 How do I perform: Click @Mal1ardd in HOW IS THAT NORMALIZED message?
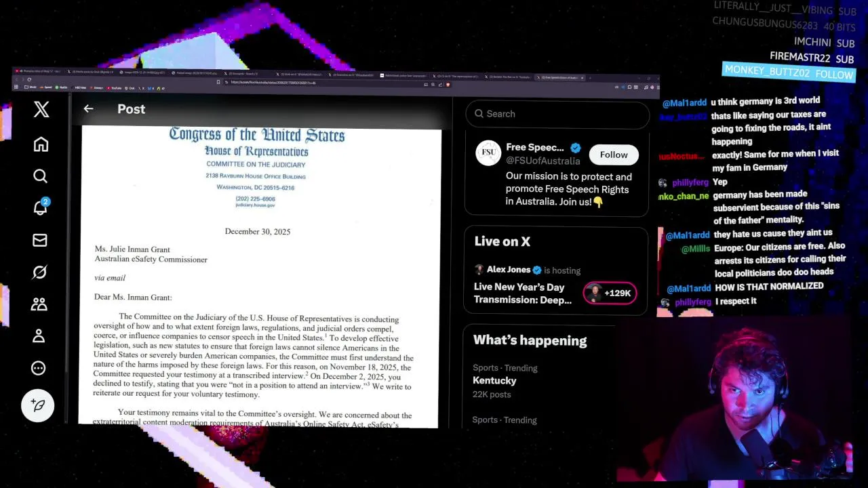pyautogui.click(x=688, y=289)
